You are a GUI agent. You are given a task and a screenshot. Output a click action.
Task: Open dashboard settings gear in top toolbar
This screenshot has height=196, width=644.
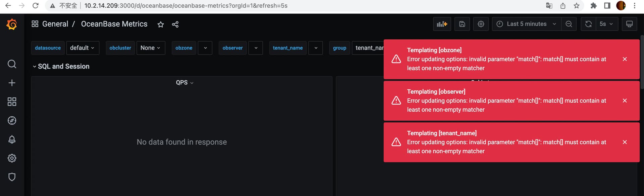(481, 24)
